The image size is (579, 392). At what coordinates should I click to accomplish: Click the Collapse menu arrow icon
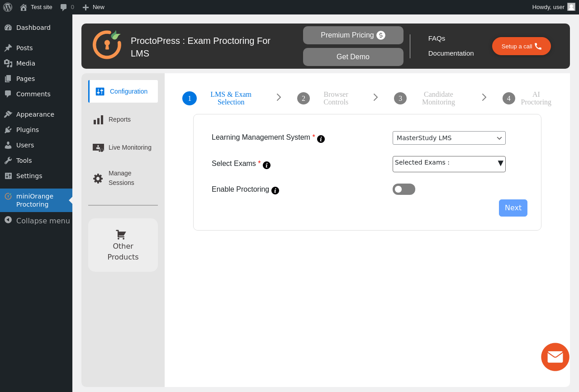pos(8,220)
